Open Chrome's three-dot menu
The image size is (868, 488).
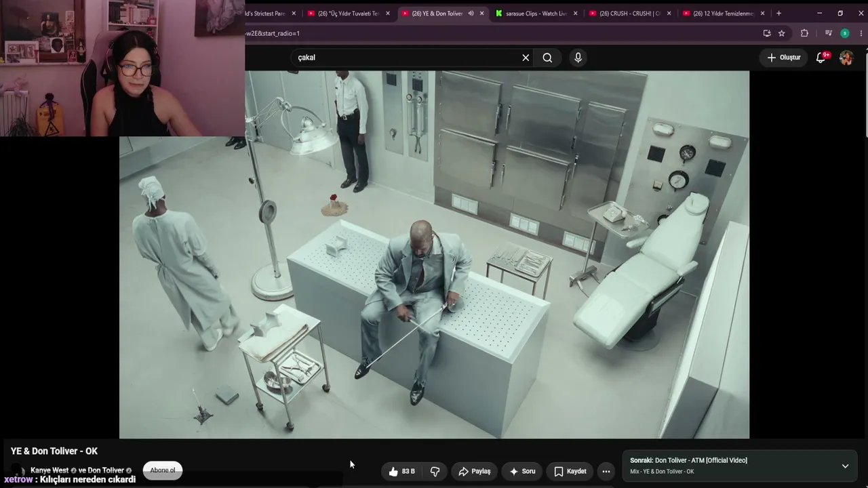point(861,33)
